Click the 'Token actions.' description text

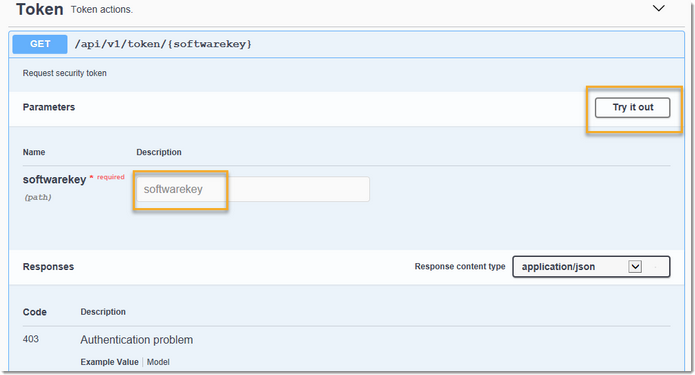102,10
